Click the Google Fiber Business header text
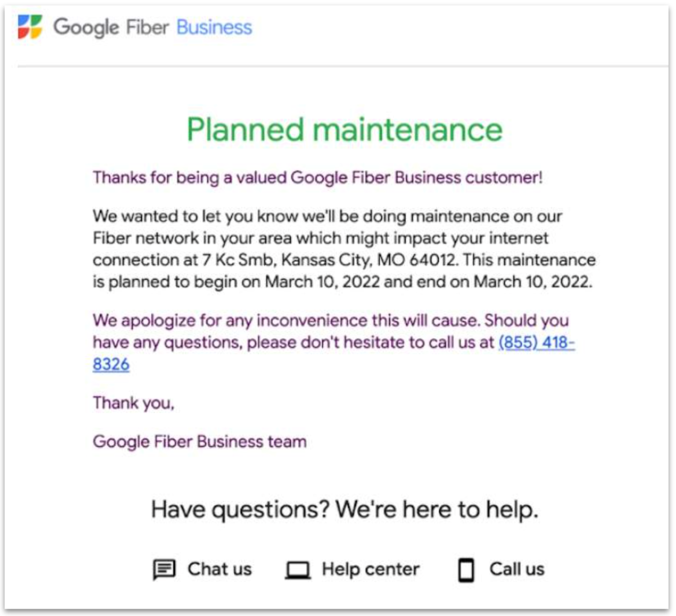 click(x=153, y=27)
